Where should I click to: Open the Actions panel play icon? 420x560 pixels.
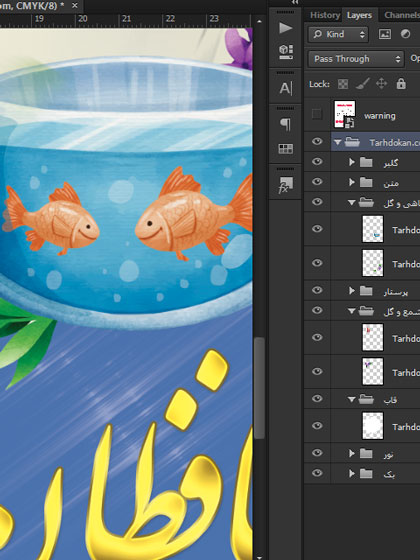pos(285,28)
